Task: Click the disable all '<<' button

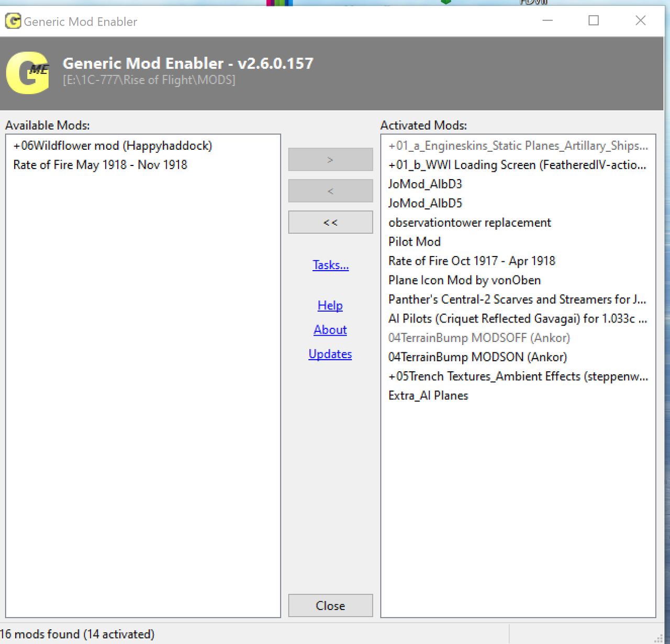Action: 330,223
